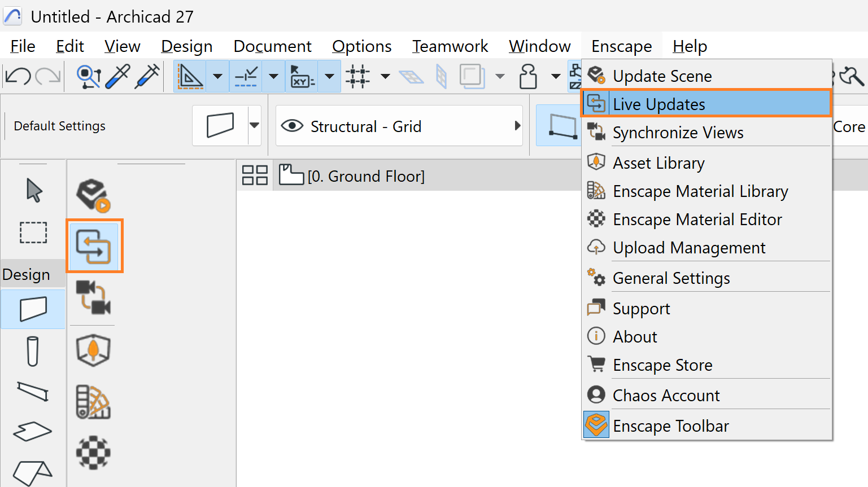Click the vertical editing plane icon
Screen dimensions: 868x487
tap(442, 76)
